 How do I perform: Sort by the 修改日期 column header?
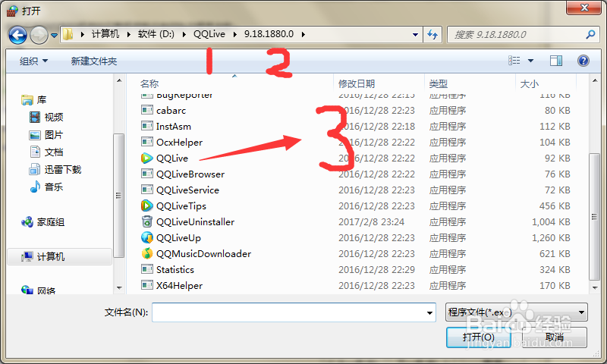[x=356, y=83]
